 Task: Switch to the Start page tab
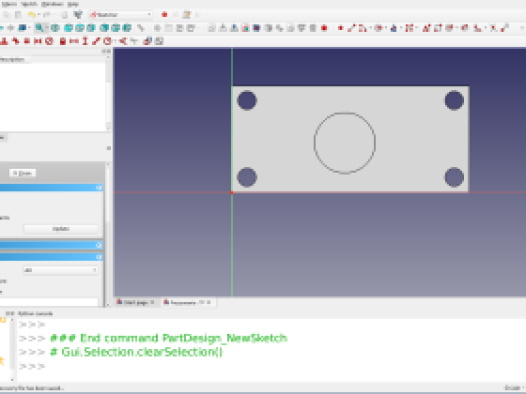pyautogui.click(x=135, y=302)
